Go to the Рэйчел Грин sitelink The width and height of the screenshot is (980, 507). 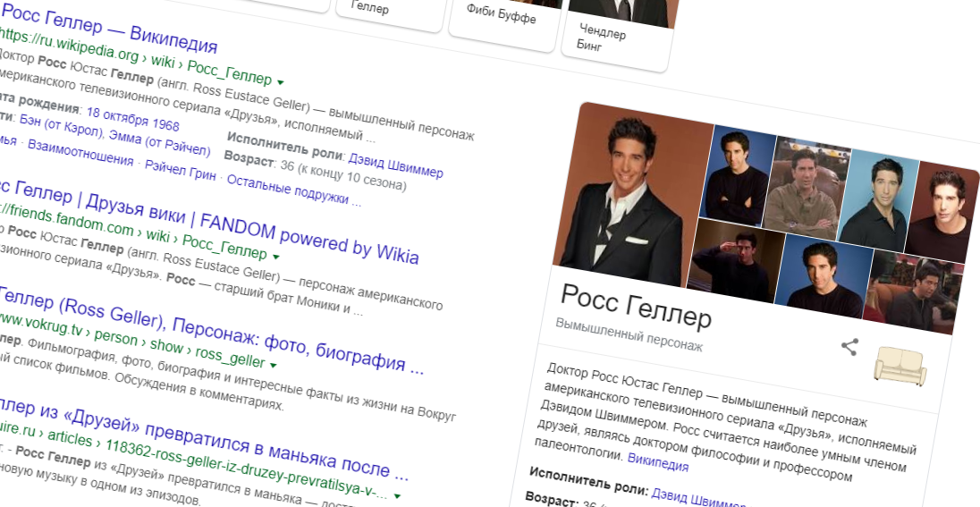click(180, 173)
